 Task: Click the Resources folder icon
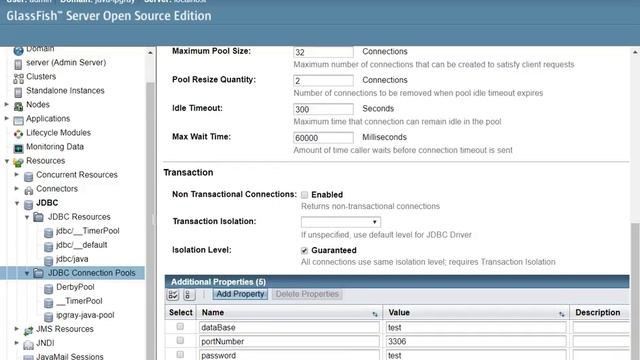(18, 162)
